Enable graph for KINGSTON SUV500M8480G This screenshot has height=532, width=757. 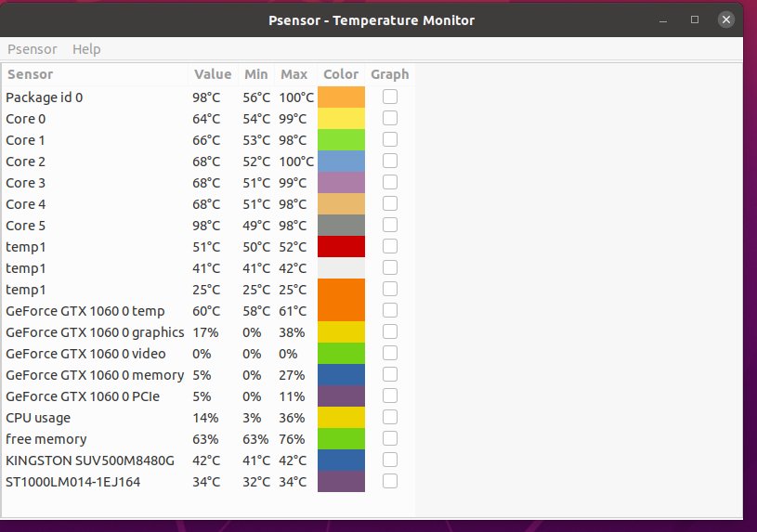(389, 460)
